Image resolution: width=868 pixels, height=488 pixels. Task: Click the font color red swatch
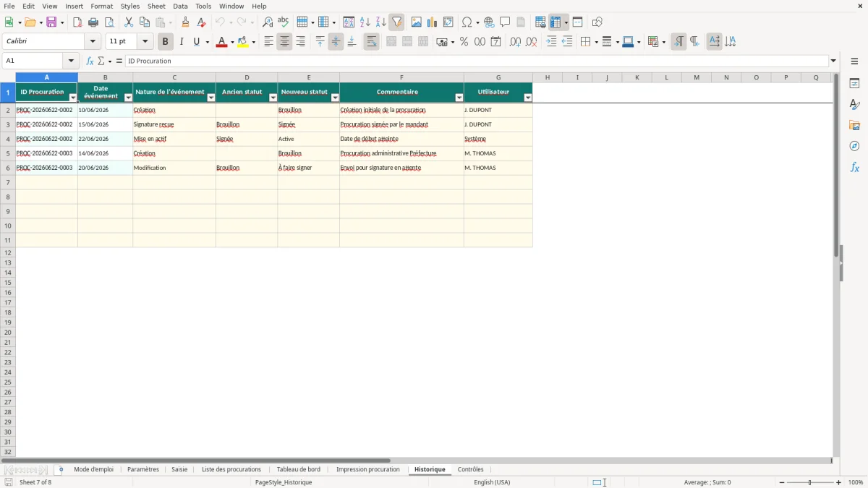click(x=221, y=42)
